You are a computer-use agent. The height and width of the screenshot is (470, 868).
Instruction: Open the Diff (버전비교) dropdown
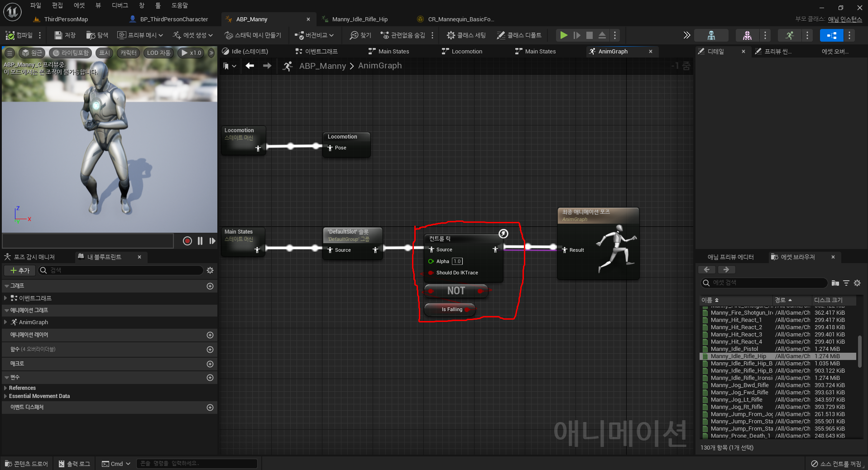pos(314,35)
